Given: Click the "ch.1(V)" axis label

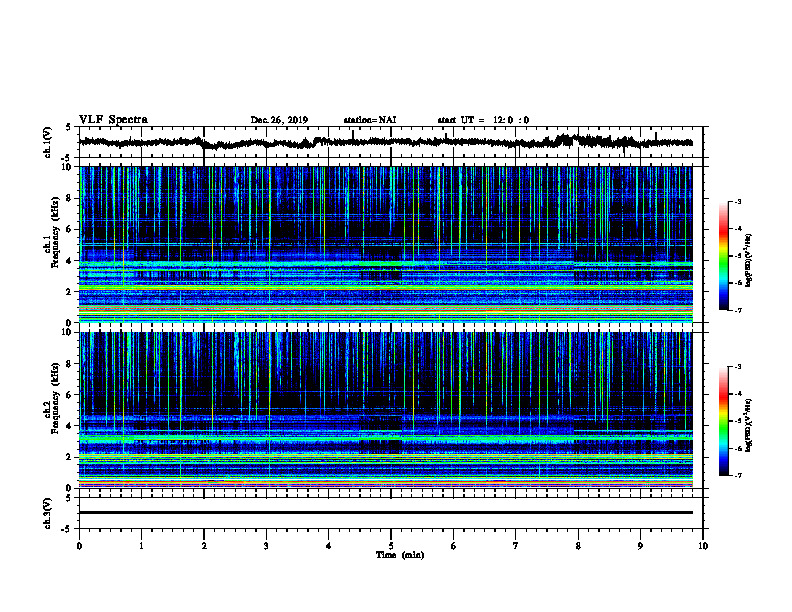Looking at the screenshot, I should [x=48, y=142].
